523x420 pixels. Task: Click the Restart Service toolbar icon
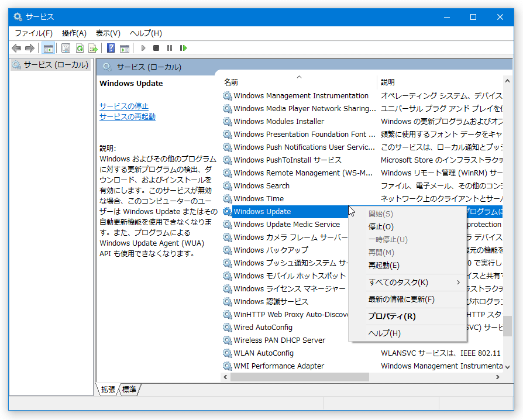183,49
